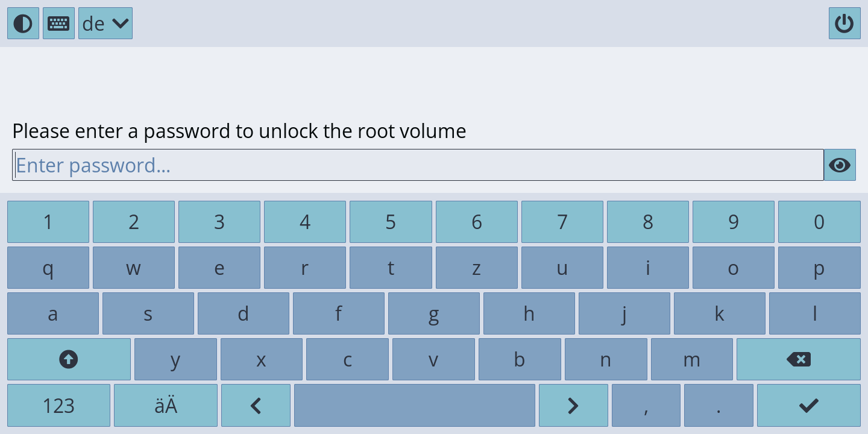Click the power shutdown icon
This screenshot has width=868, height=434.
pos(844,24)
